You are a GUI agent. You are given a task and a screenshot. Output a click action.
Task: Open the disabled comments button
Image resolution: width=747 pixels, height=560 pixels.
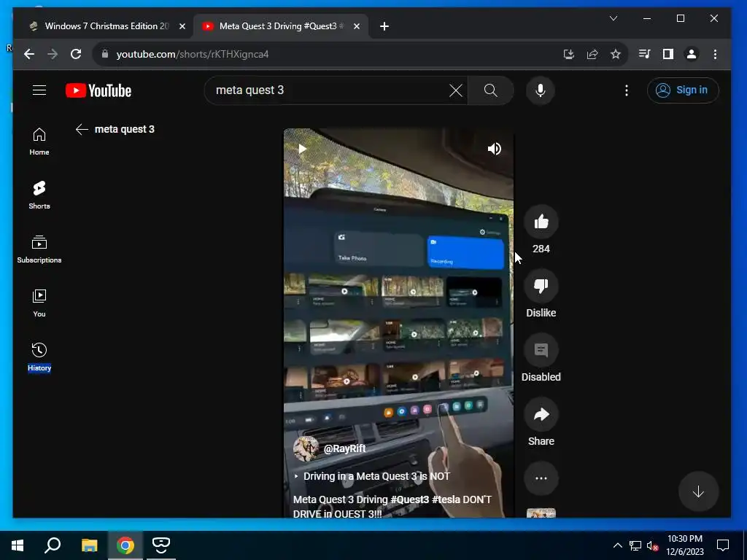point(541,351)
